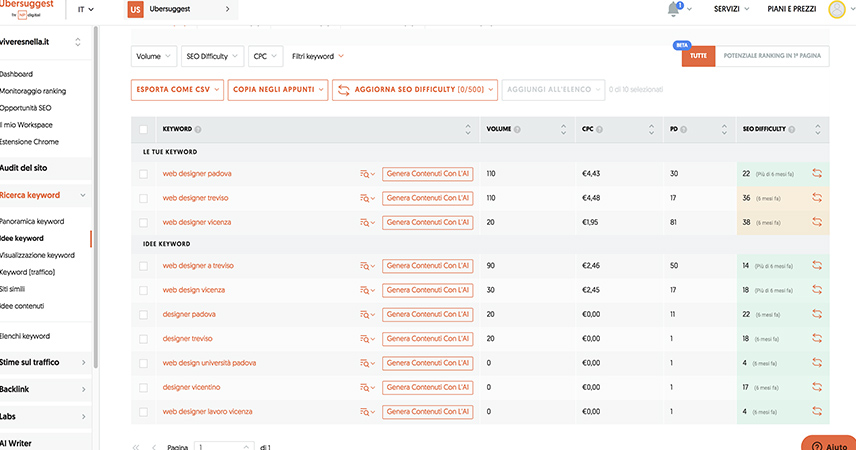856x450 pixels.
Task: Tick the checkbox for web designer padova
Action: 144,174
